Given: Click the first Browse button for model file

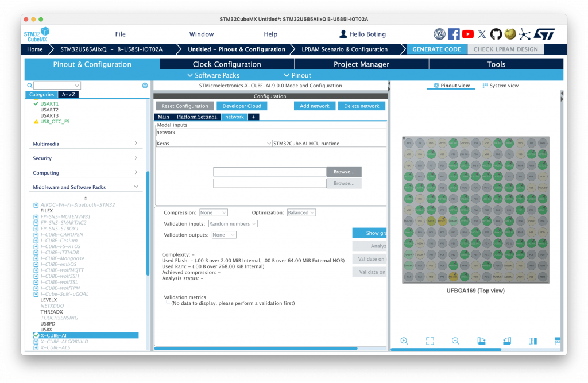Looking at the screenshot, I should pos(345,172).
